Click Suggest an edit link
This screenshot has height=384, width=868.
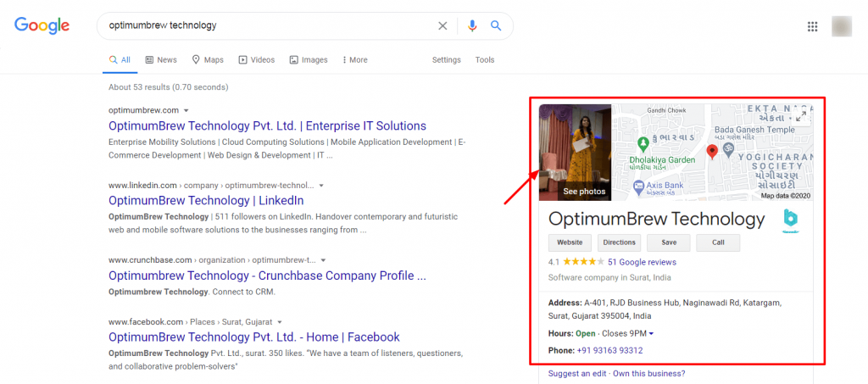click(576, 374)
